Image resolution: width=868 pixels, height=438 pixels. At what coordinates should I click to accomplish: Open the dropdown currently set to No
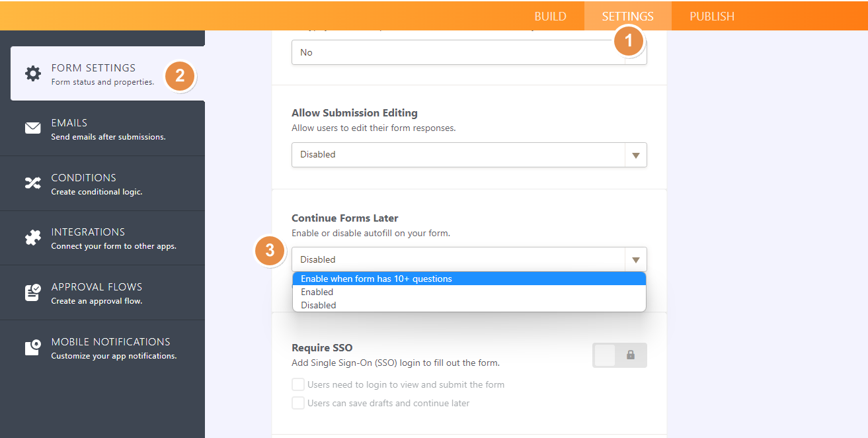coord(469,52)
